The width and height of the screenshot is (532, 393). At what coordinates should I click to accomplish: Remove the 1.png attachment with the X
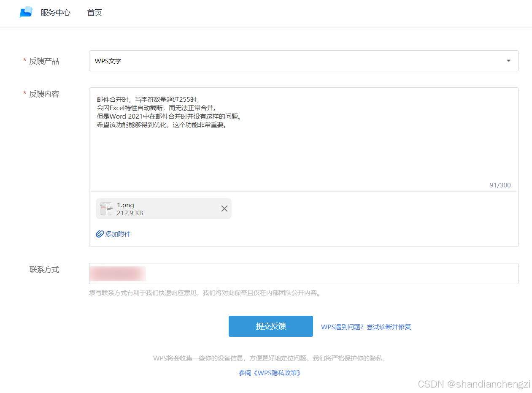[224, 209]
